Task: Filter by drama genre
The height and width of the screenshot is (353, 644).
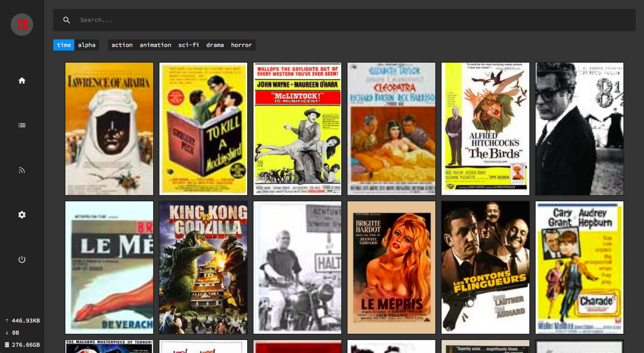Action: [x=215, y=45]
